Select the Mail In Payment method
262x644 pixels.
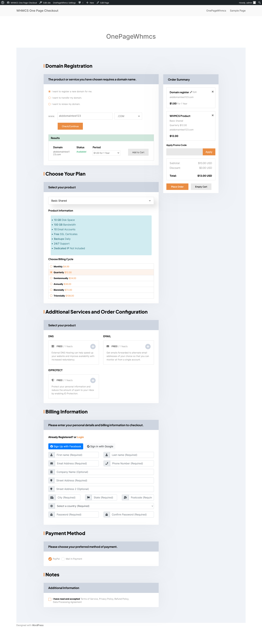tap(63, 559)
